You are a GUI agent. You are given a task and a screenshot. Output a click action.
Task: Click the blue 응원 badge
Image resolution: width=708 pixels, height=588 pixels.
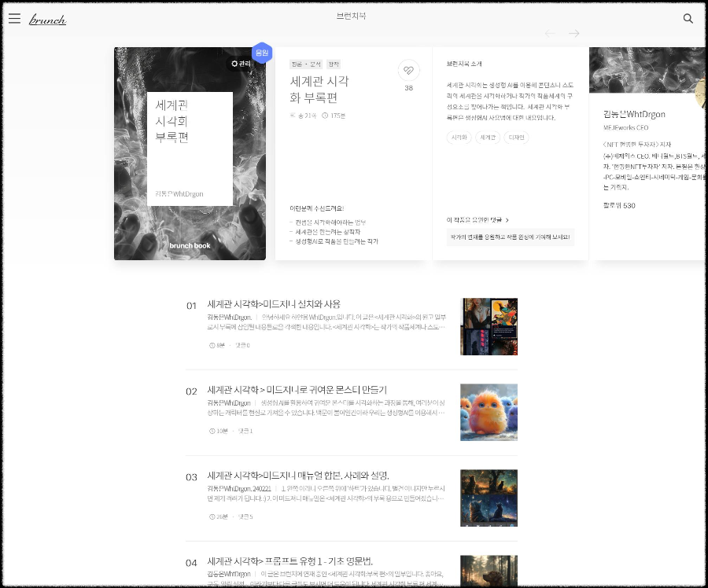(262, 53)
